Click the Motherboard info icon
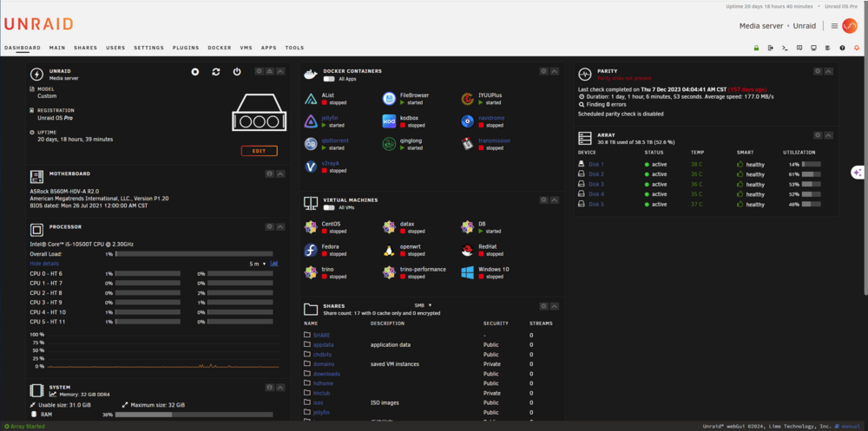Screen dimensions: 868x431 tap(270, 173)
